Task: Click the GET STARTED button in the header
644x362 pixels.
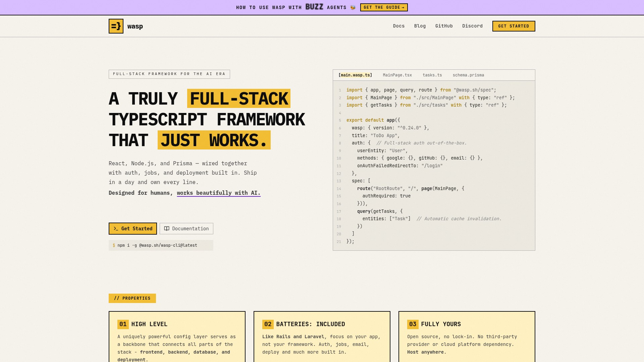Action: [514, 26]
